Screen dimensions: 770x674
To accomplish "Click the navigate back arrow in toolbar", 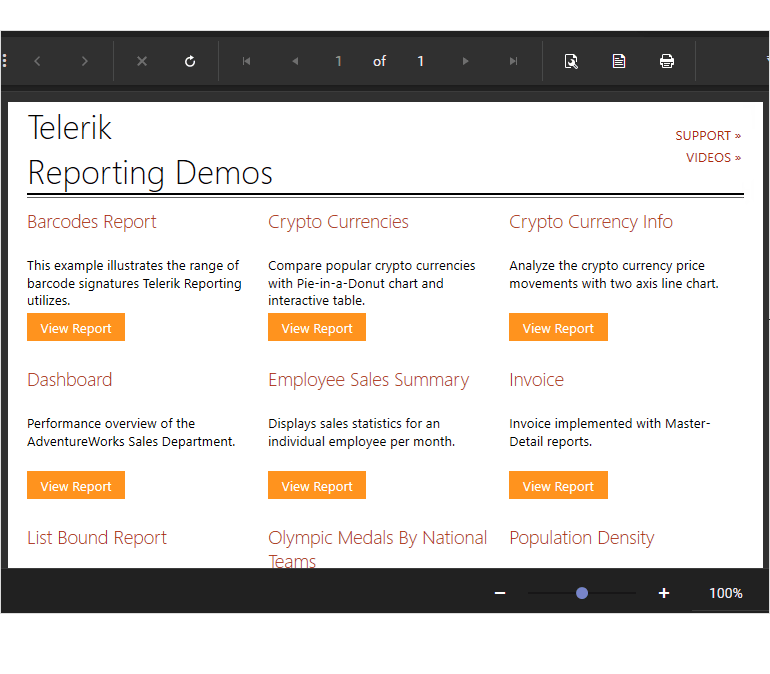I will coord(37,61).
